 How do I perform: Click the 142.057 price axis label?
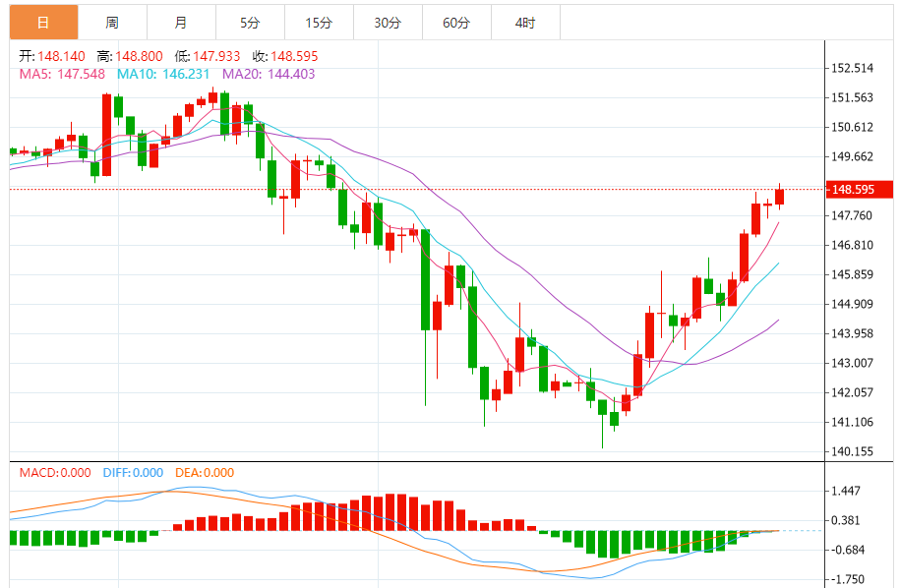point(853,392)
